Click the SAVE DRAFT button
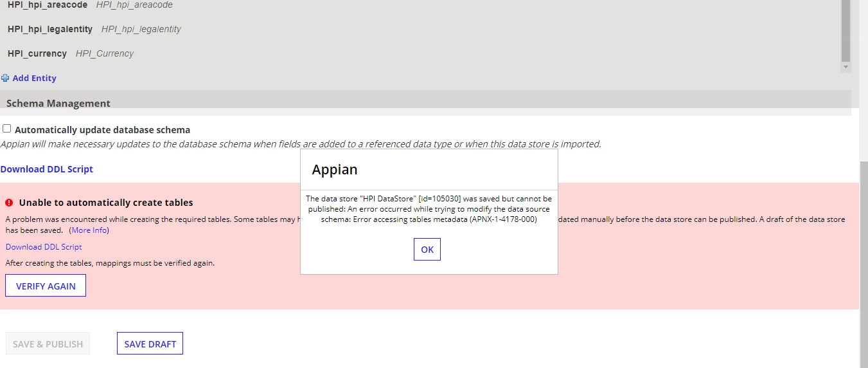 click(x=150, y=344)
